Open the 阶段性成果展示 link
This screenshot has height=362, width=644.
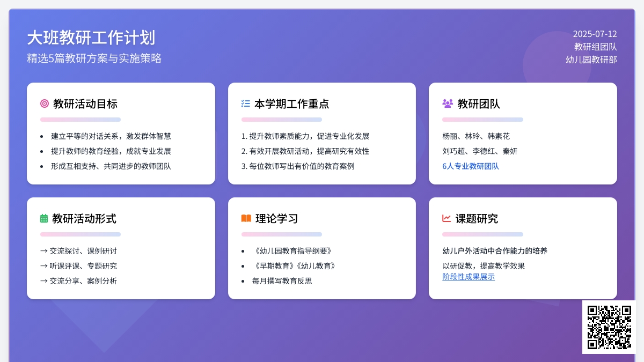pos(469,277)
